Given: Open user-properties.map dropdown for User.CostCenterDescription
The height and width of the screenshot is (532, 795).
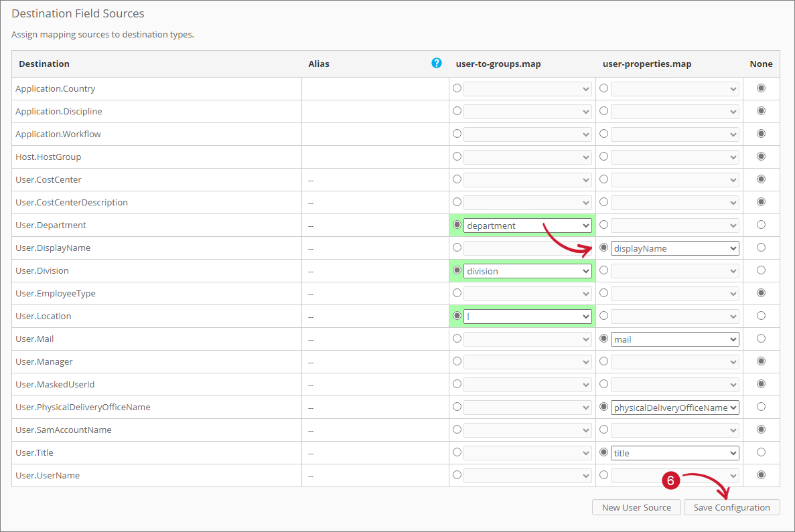Looking at the screenshot, I should (x=675, y=203).
